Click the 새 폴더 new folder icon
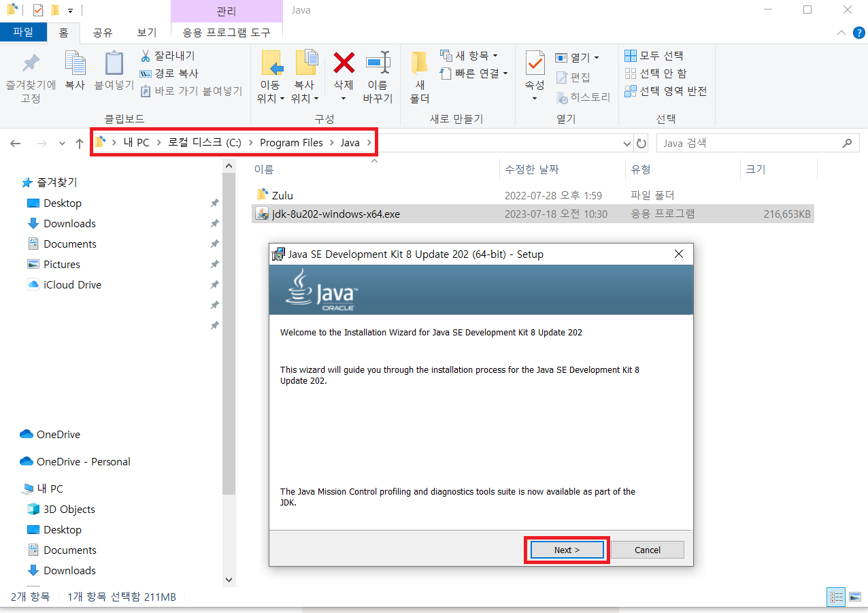Image resolution: width=868 pixels, height=613 pixels. [420, 63]
